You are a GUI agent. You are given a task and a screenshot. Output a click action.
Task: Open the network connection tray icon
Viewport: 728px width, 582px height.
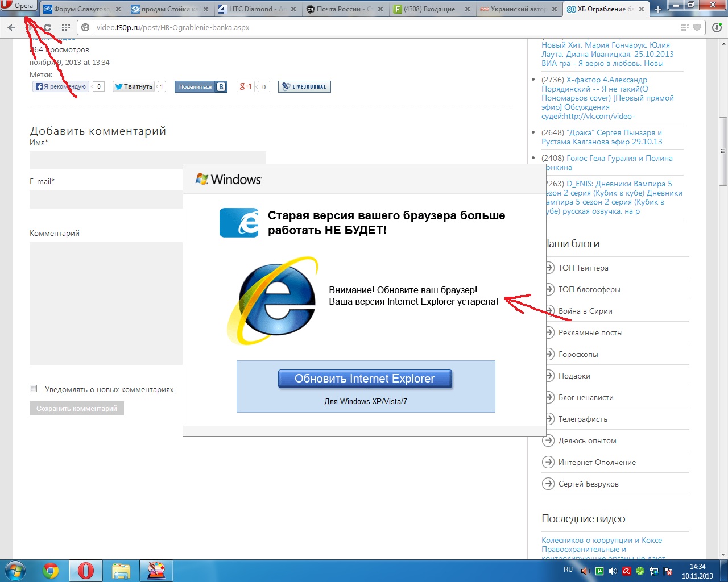click(654, 571)
